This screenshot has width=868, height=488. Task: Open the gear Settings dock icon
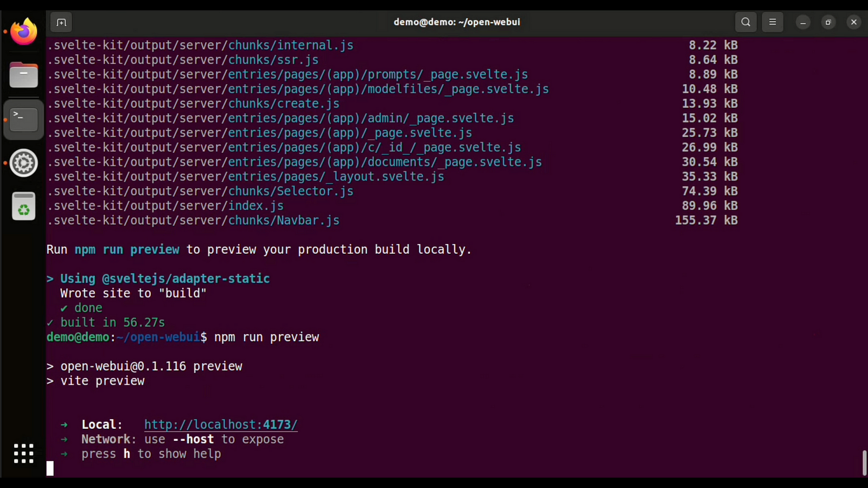coord(24,163)
